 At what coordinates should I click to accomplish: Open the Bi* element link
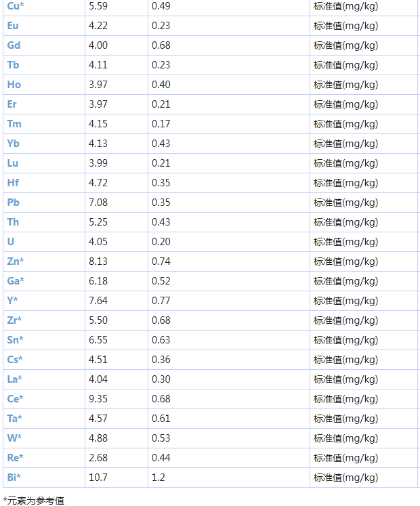pos(14,478)
